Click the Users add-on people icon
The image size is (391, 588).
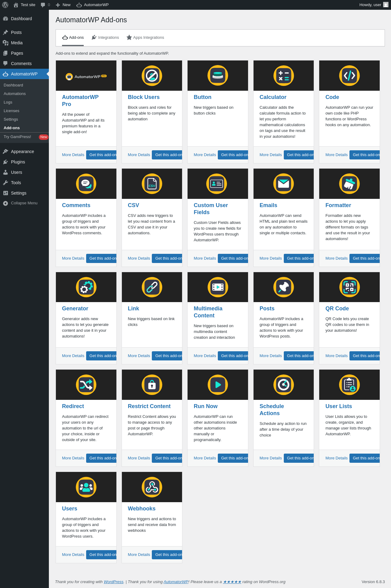tap(86, 487)
